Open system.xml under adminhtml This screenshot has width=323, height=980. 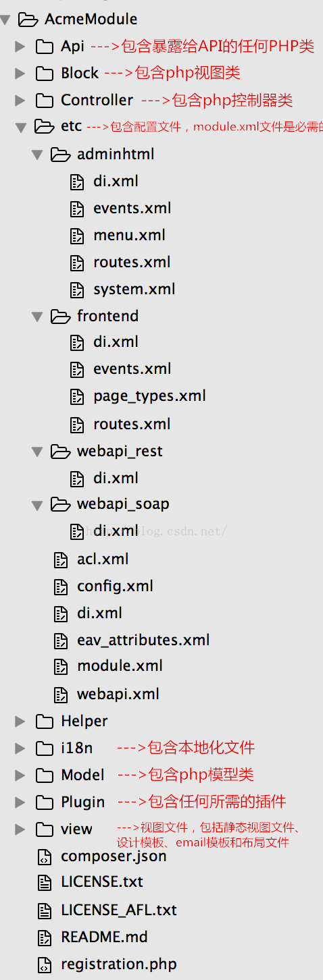click(x=134, y=290)
